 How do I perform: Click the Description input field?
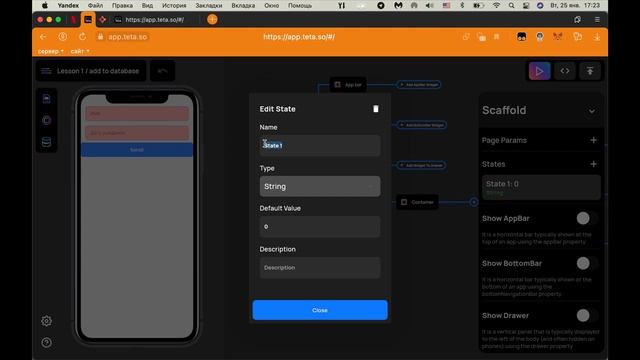[320, 267]
